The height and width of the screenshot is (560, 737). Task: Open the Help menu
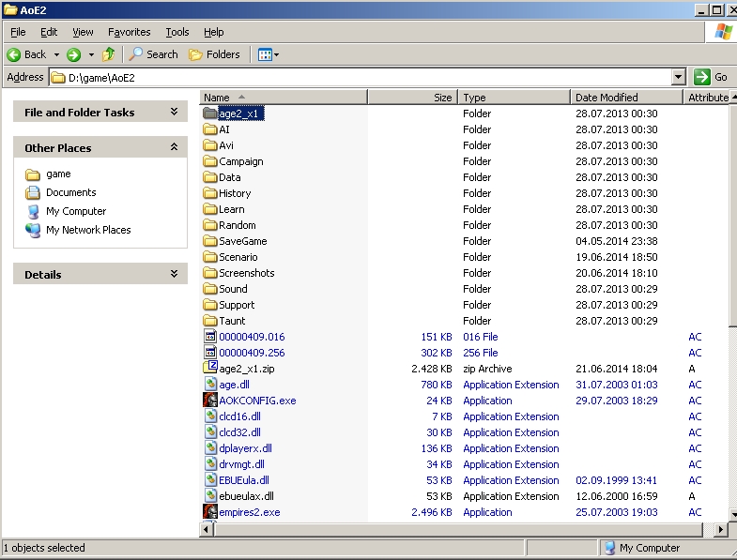(x=214, y=32)
